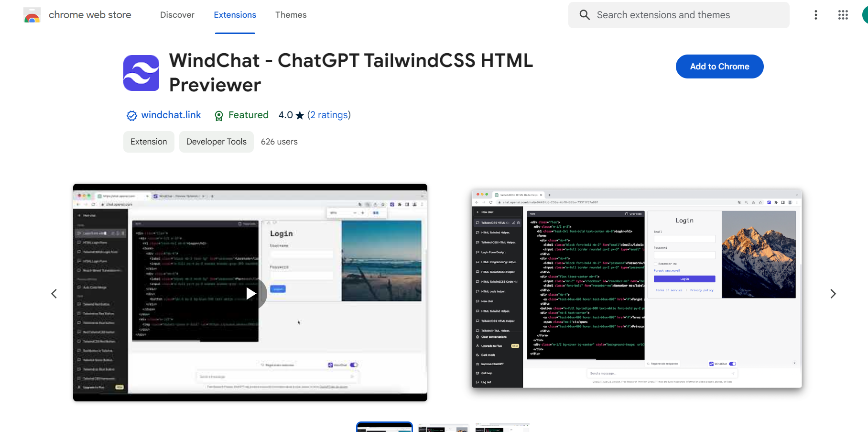Screen dimensions: 868x432
Task: Click the green Featured badge icon
Action: [x=219, y=115]
